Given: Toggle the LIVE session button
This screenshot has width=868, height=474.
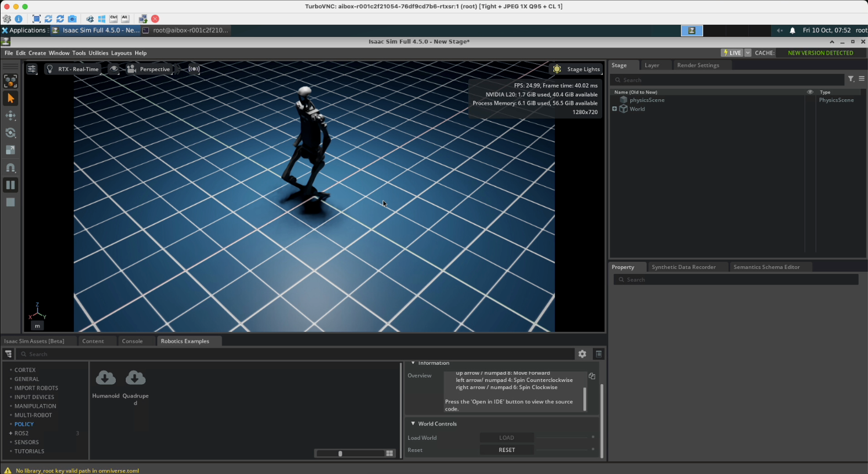Looking at the screenshot, I should [x=732, y=53].
